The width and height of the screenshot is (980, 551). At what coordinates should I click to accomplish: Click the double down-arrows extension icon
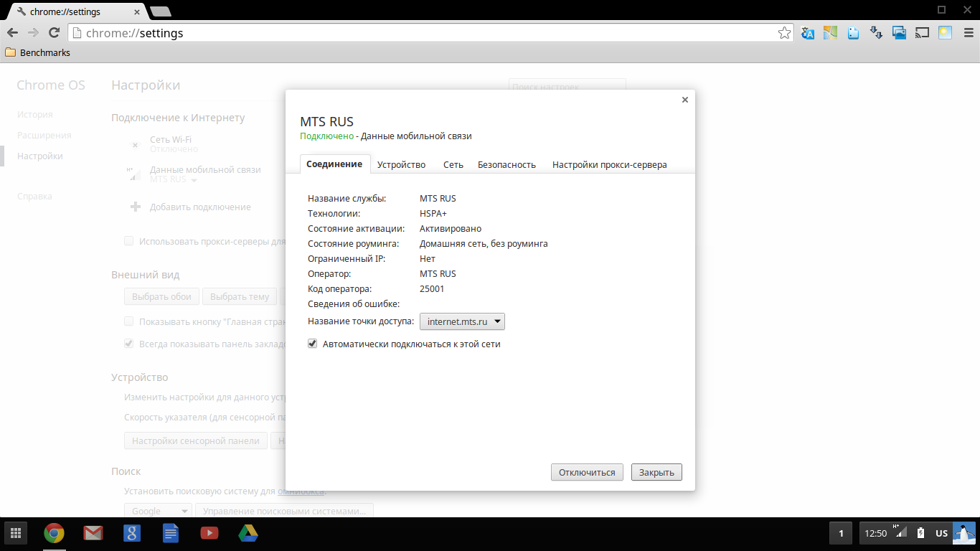[876, 33]
